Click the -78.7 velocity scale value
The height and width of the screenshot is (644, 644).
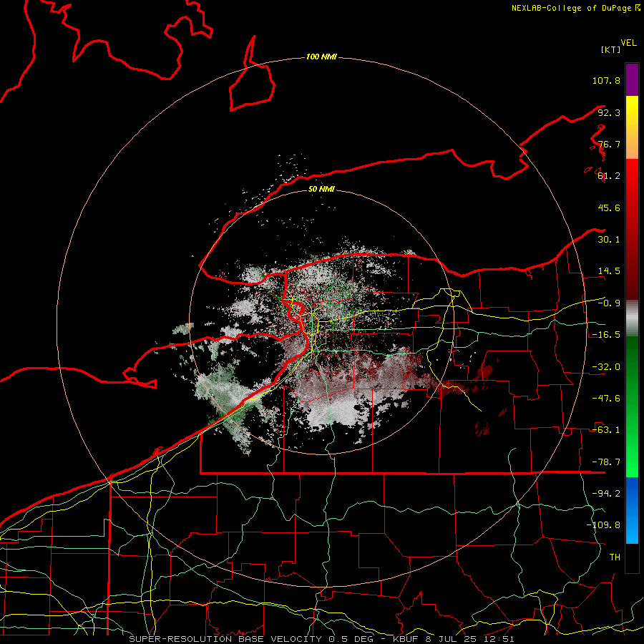point(606,462)
